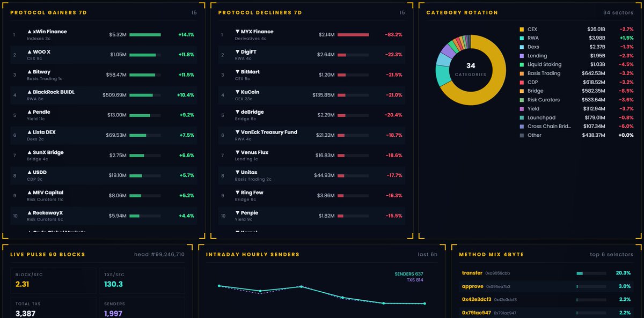Select the transfer method row
The image size is (644, 318).
point(546,273)
